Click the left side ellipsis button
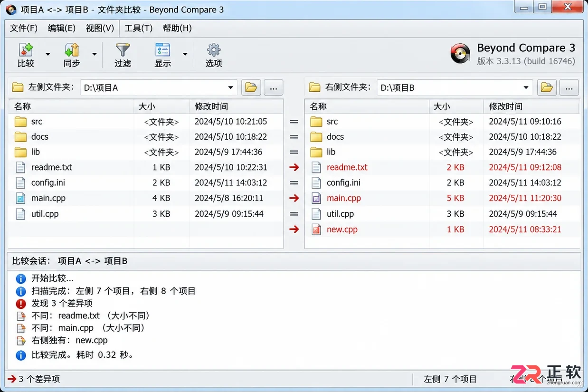Viewport: 588px width, 392px height. (273, 87)
